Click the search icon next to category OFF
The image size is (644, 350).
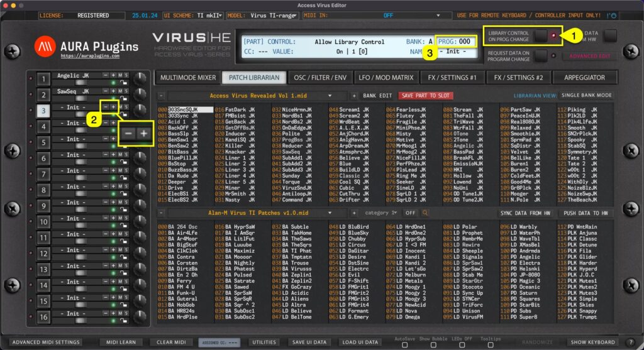click(x=425, y=213)
